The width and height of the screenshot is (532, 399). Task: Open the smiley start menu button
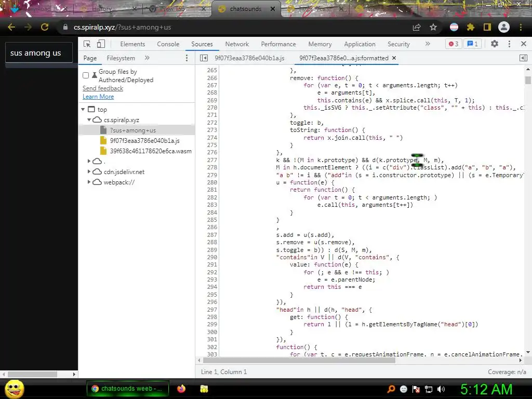click(15, 389)
